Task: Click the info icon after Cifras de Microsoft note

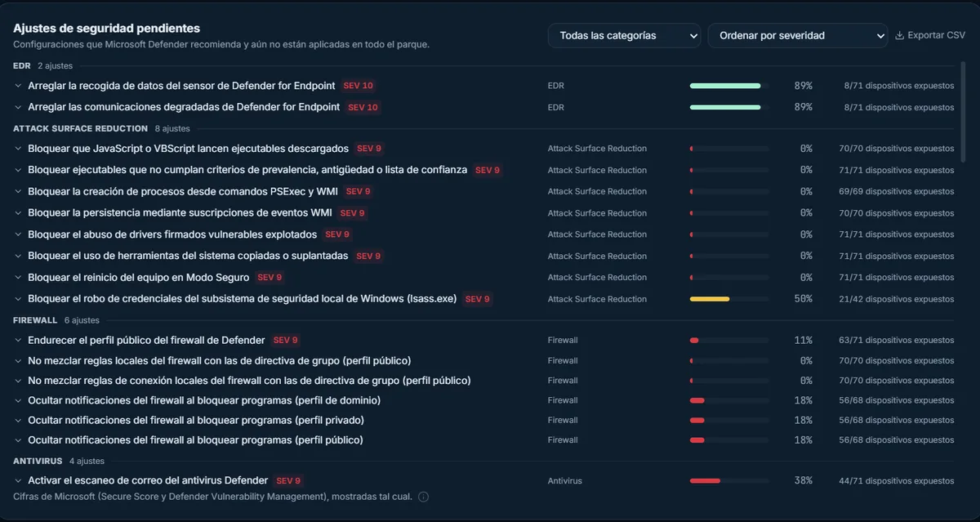Action: [423, 497]
